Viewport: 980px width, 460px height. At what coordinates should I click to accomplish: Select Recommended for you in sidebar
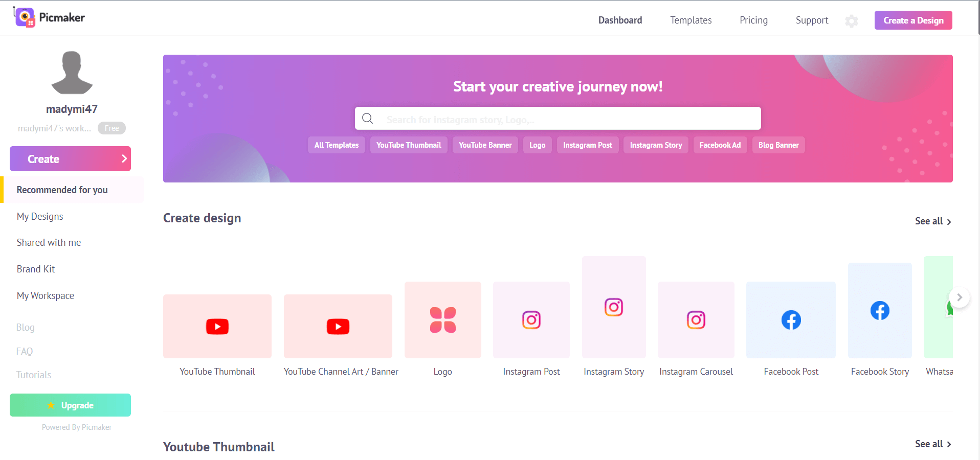coord(72,190)
